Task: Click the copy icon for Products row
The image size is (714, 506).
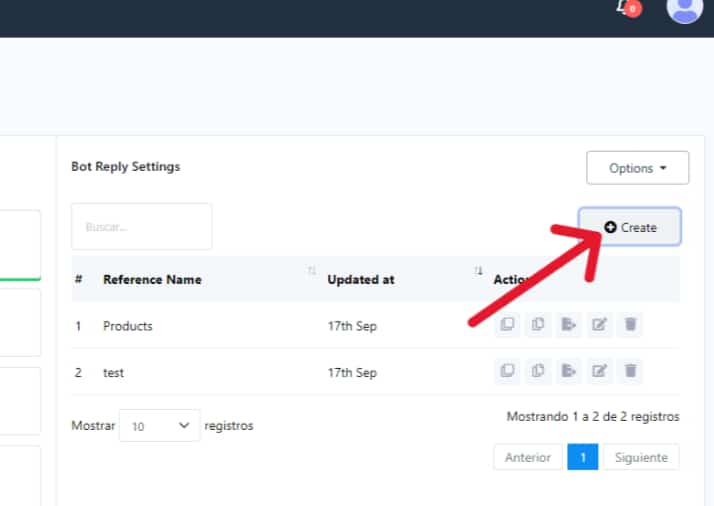Action: click(x=538, y=324)
